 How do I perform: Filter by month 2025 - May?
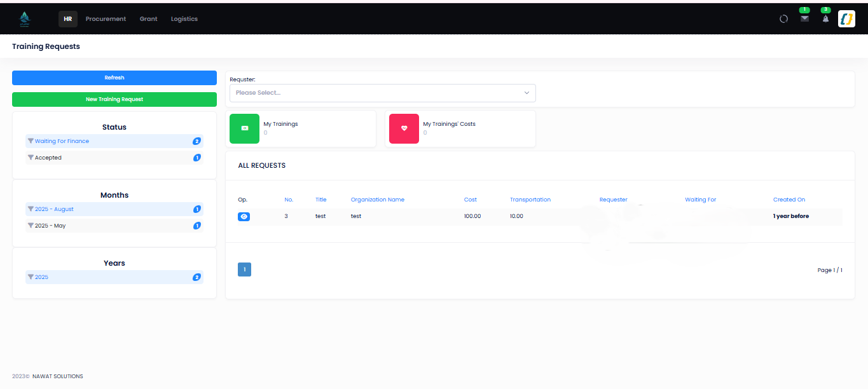pos(114,226)
